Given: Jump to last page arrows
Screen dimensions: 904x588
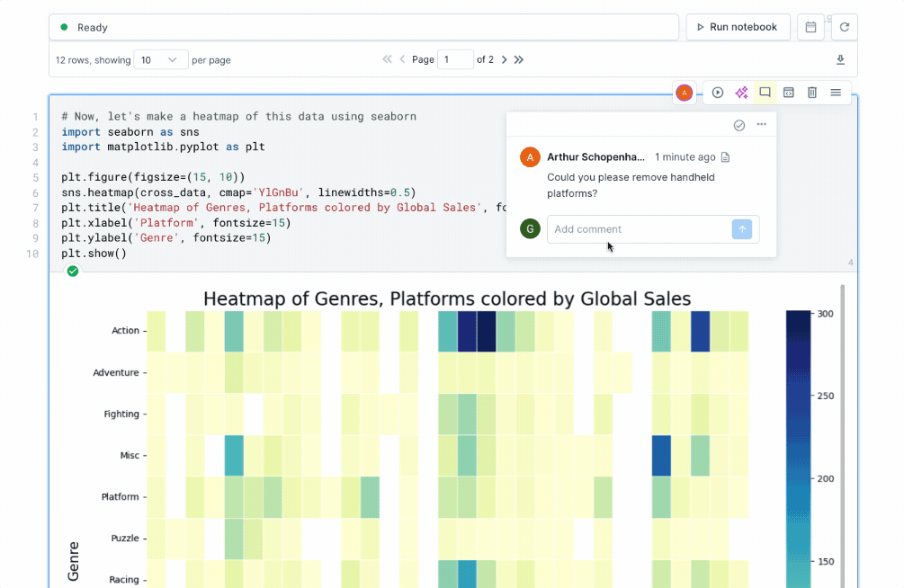Looking at the screenshot, I should (x=519, y=59).
